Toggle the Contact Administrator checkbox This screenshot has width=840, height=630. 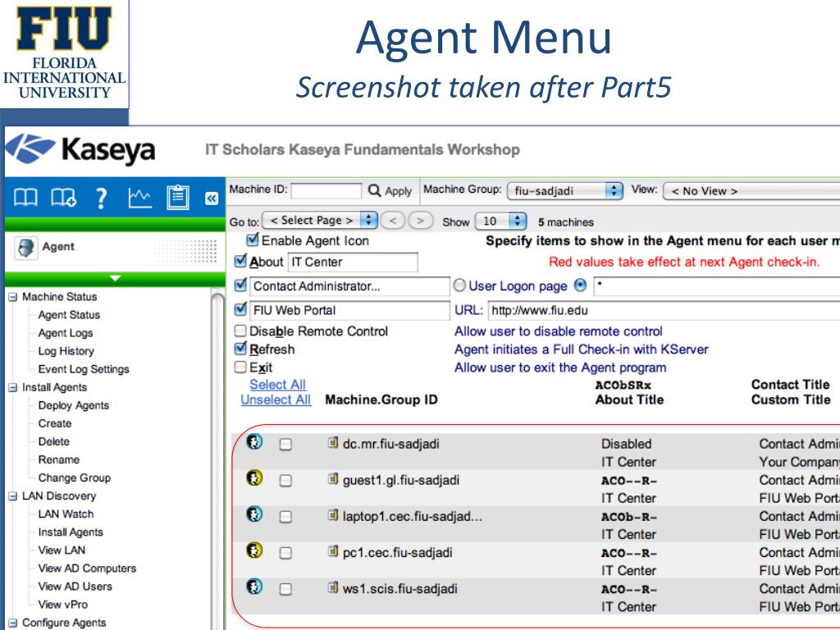point(240,285)
